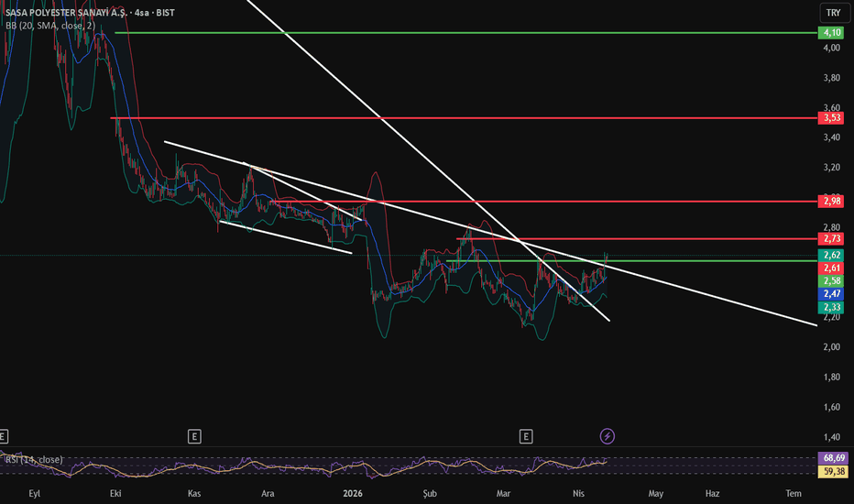Screen dimensions: 854x504
Task: Click the 2,62 current price label
Action: point(830,255)
